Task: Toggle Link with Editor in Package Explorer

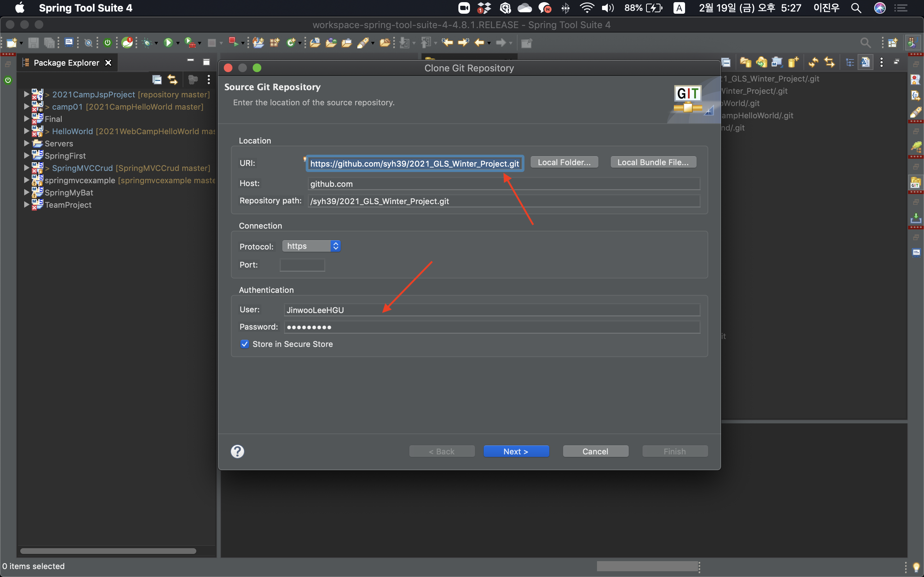Action: coord(173,79)
